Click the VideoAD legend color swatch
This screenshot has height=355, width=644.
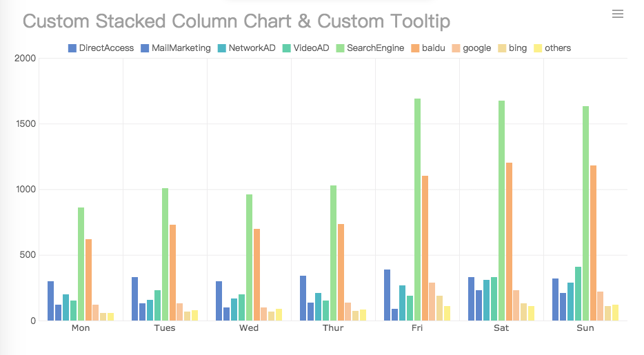287,48
